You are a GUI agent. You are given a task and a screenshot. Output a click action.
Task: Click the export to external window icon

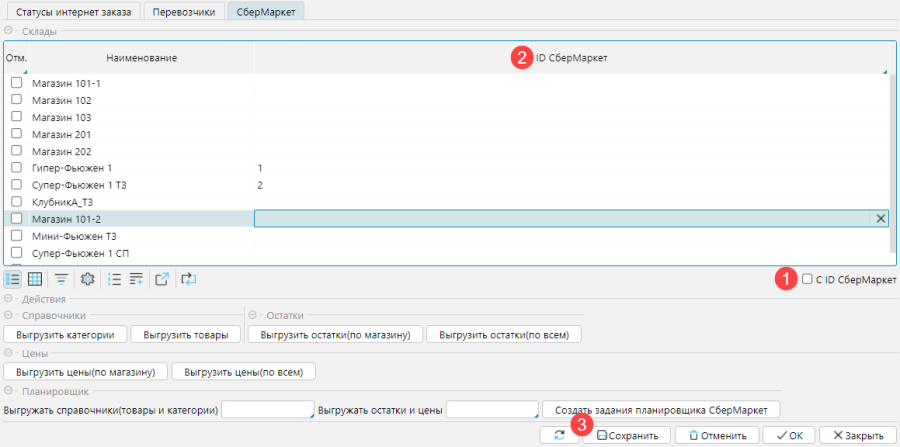163,279
